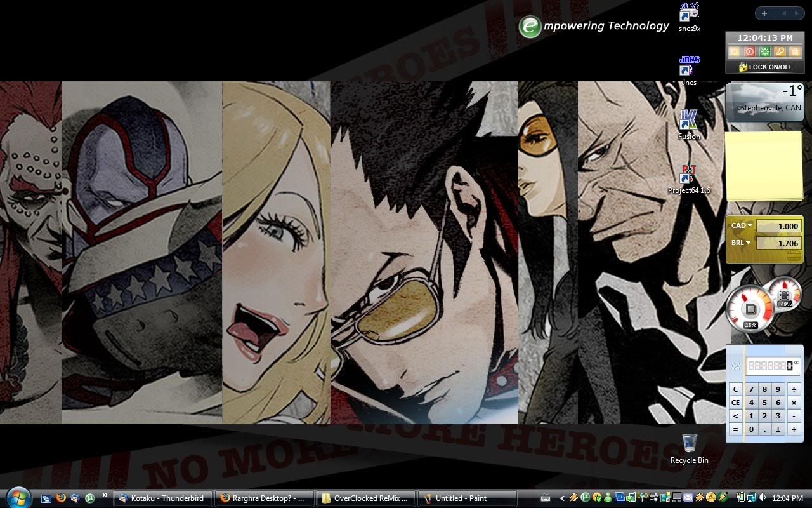Click the calculator 6 key
This screenshot has height=508, width=812.
778,403
